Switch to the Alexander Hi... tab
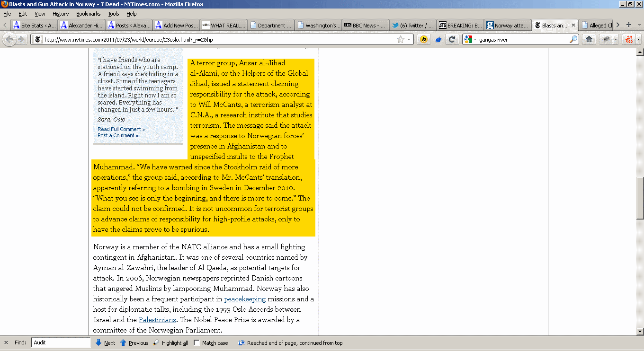The height and width of the screenshot is (351, 644). (81, 25)
